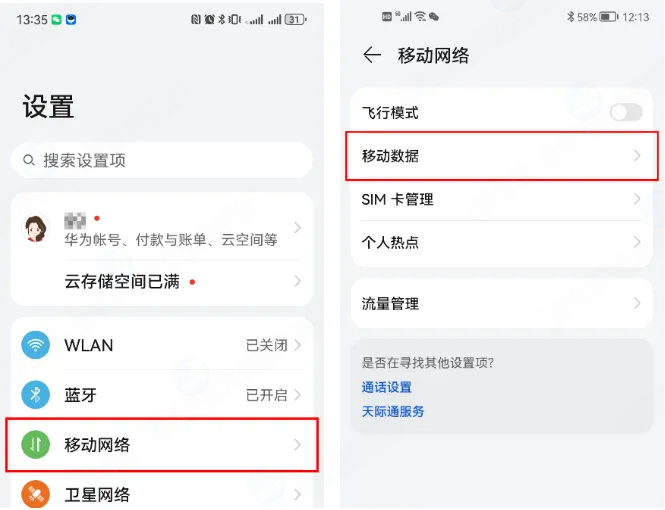665x510 pixels.
Task: Expand the 个人热点 chevron arrow
Action: [x=637, y=242]
